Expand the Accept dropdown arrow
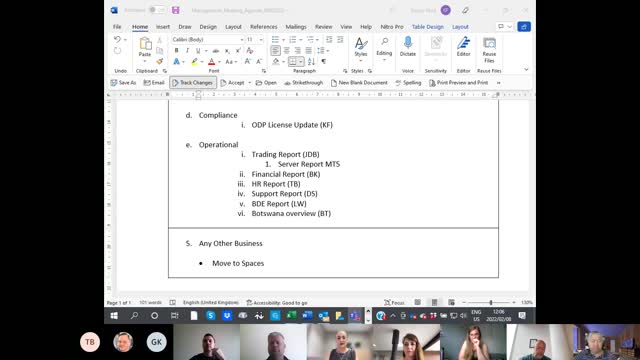Image resolution: width=640 pixels, height=360 pixels. (x=249, y=82)
